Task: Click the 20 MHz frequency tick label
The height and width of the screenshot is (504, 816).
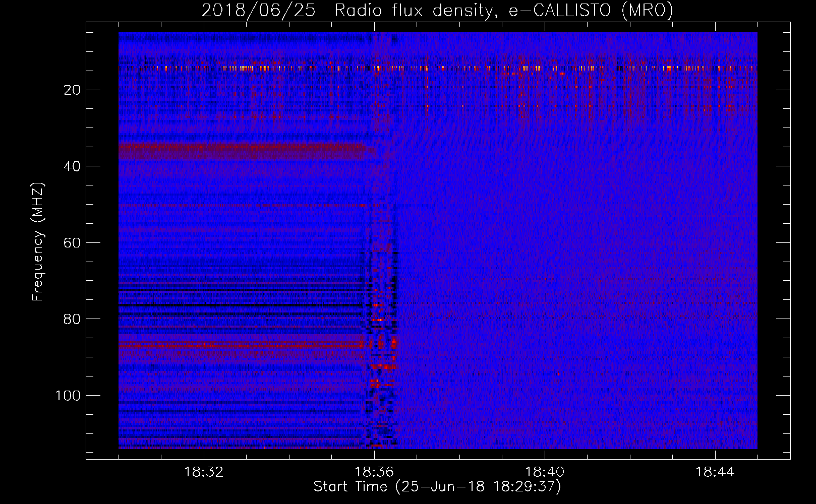Action: click(x=73, y=90)
